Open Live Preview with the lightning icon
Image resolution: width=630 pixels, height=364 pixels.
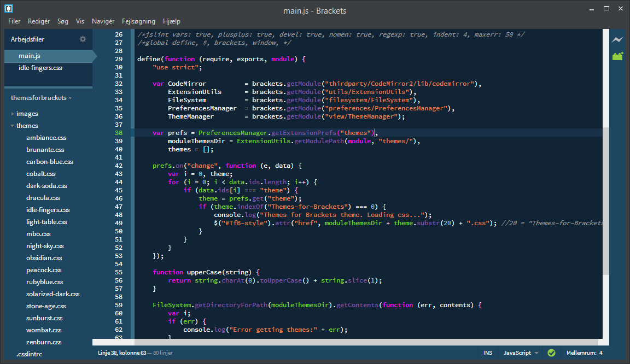tap(617, 40)
